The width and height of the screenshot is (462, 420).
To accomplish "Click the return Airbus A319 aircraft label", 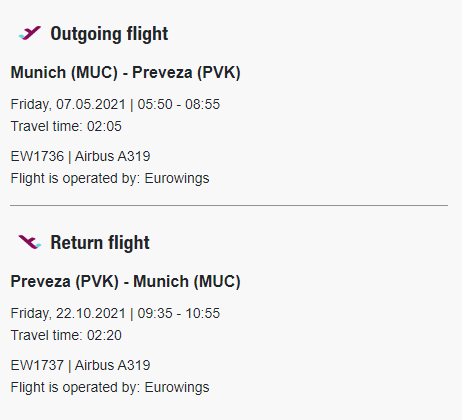I will (113, 365).
